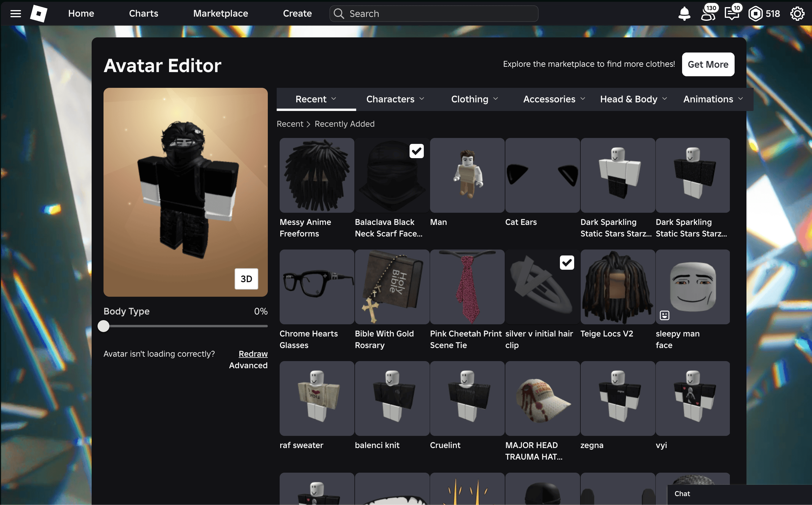
Task: Open the Chat panel
Action: tap(739, 494)
